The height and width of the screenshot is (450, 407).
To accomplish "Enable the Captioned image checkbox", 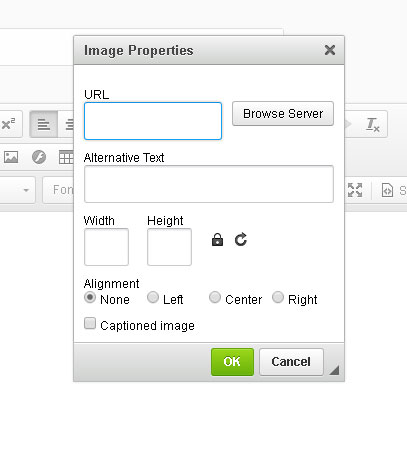I will pos(90,323).
